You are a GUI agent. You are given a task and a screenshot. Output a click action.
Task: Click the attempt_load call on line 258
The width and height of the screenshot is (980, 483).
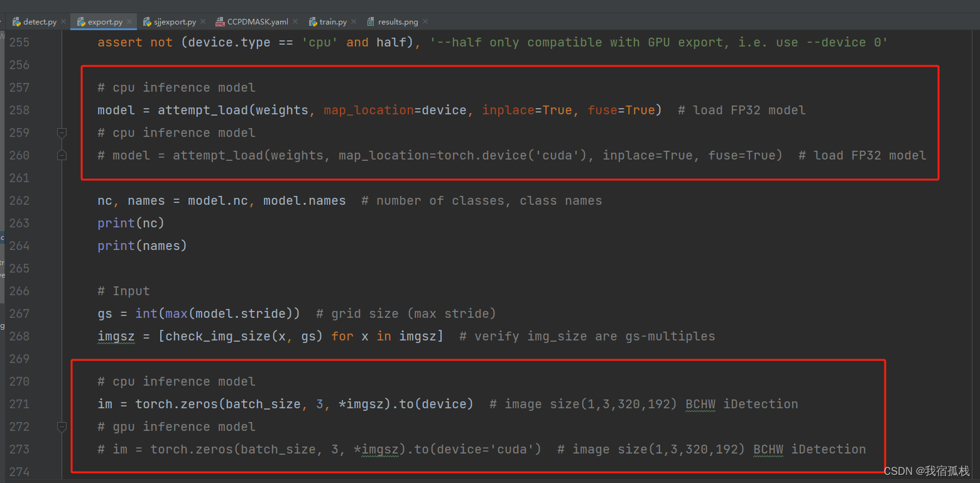pos(203,111)
